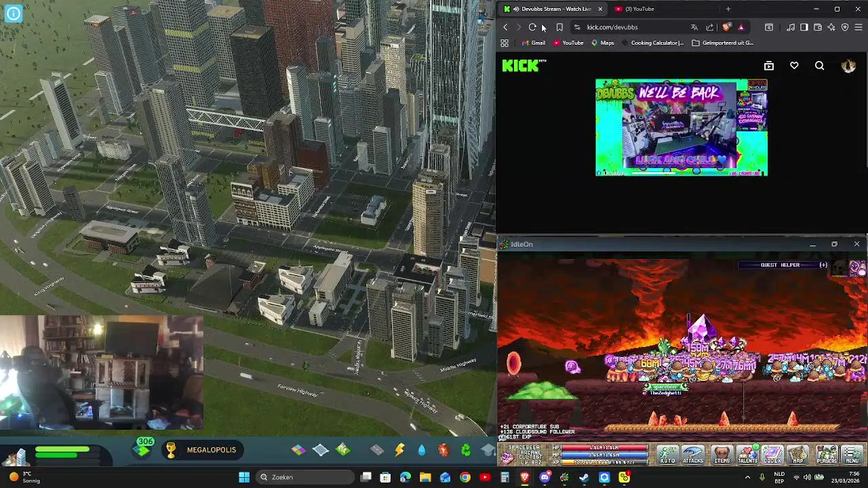The height and width of the screenshot is (488, 868).
Task: Click the Quest Helper label in IdleOn
Action: (x=780, y=265)
